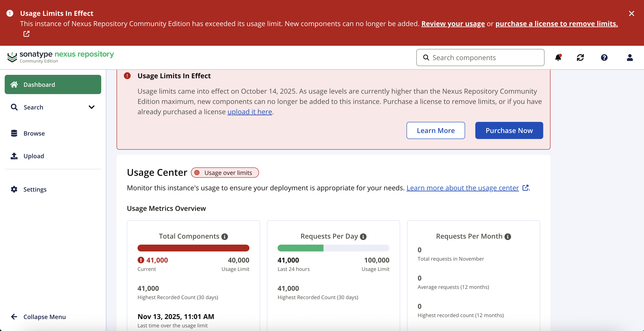The height and width of the screenshot is (331, 644).
Task: Click the Sonatype Nexus Repository logo
Action: pos(60,57)
